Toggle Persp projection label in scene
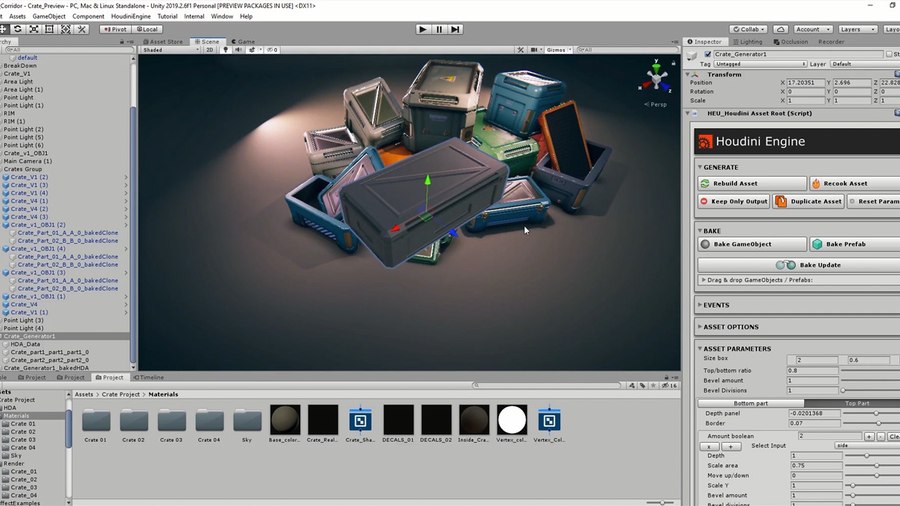Image resolution: width=900 pixels, height=506 pixels. click(655, 104)
